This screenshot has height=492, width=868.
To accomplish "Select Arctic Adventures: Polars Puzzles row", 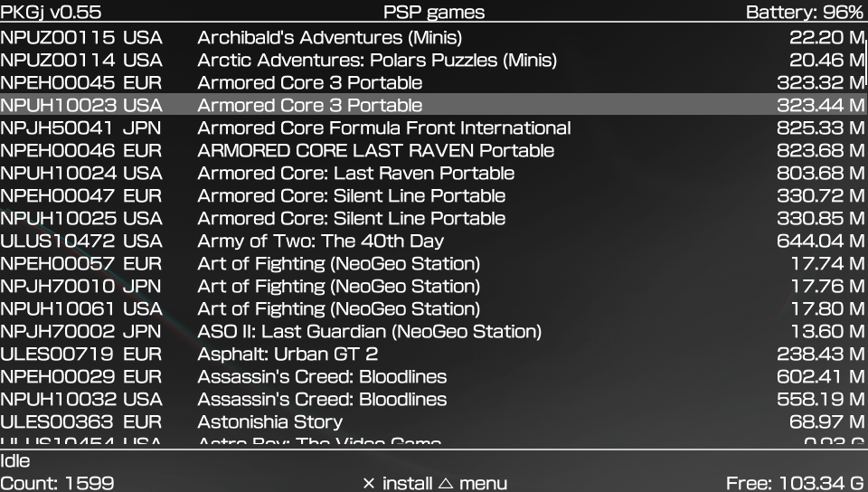I will click(434, 60).
